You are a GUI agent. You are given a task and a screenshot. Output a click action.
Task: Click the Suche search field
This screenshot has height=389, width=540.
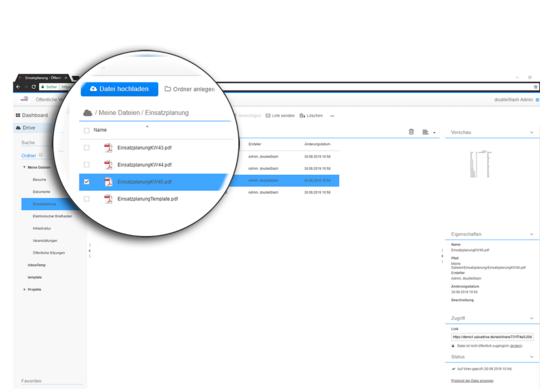pos(37,143)
